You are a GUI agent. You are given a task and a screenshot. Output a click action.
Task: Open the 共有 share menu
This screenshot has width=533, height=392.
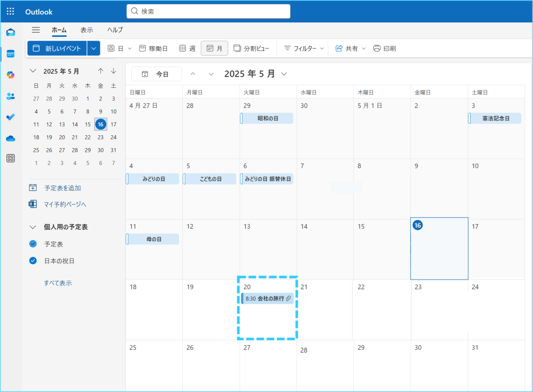click(x=350, y=48)
